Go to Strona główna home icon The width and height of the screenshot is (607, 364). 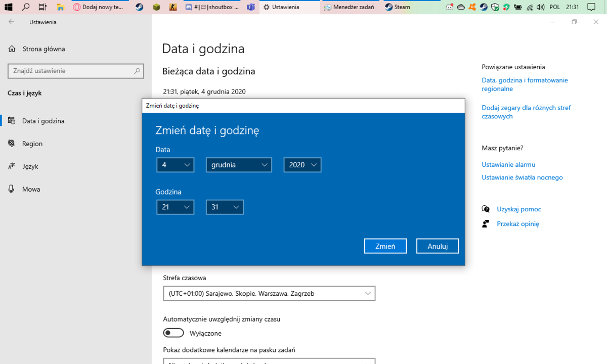click(12, 49)
